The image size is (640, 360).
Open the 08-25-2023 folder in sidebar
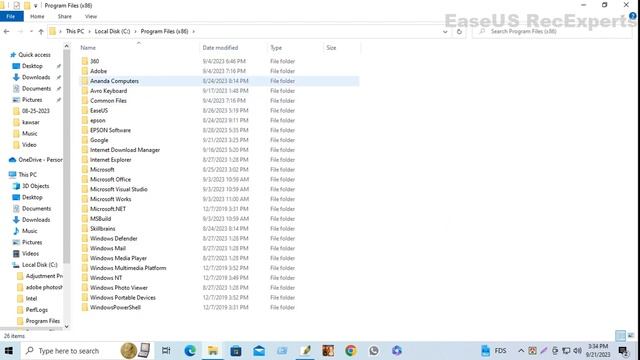(x=36, y=111)
